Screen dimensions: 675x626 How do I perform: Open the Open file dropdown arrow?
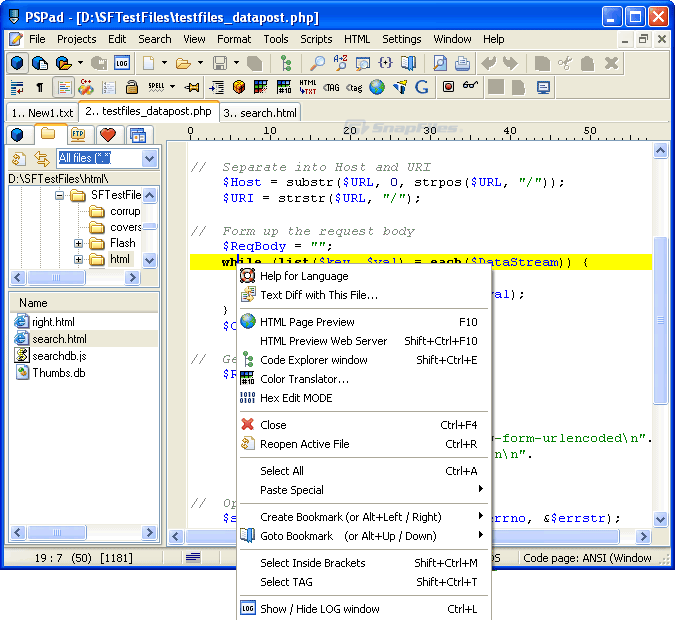200,63
